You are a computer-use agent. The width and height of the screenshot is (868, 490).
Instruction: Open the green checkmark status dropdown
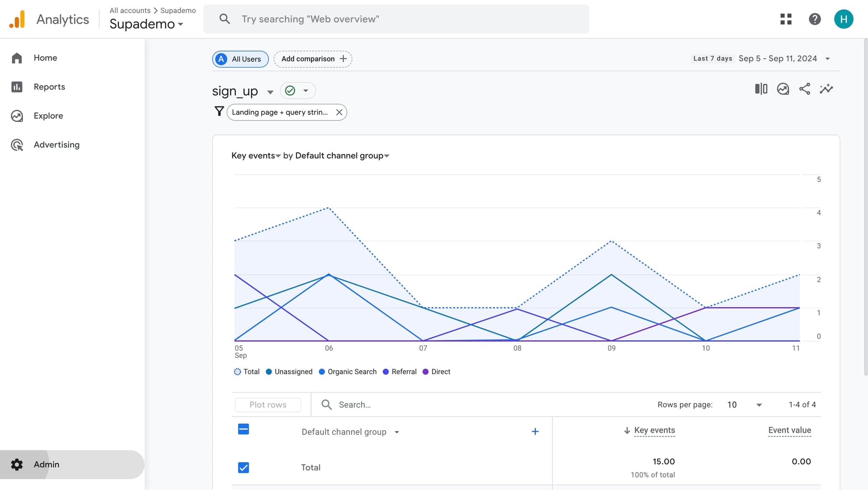[298, 91]
